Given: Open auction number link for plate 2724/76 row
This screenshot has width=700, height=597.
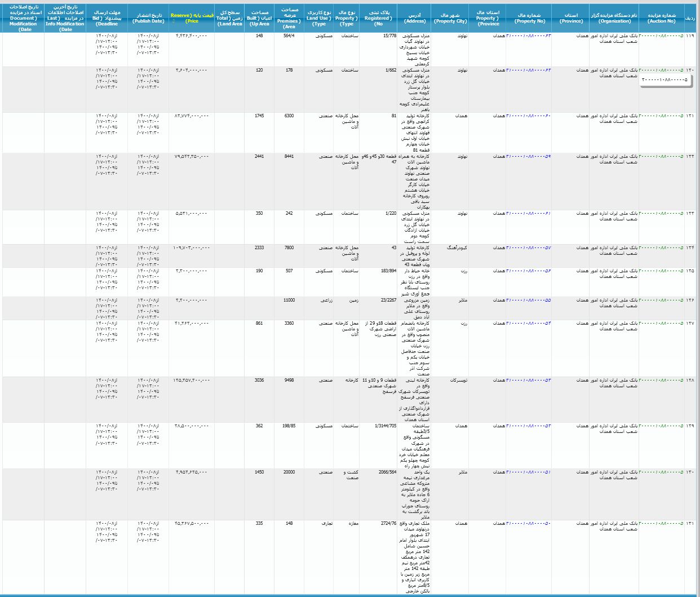Looking at the screenshot, I should pos(662,524).
